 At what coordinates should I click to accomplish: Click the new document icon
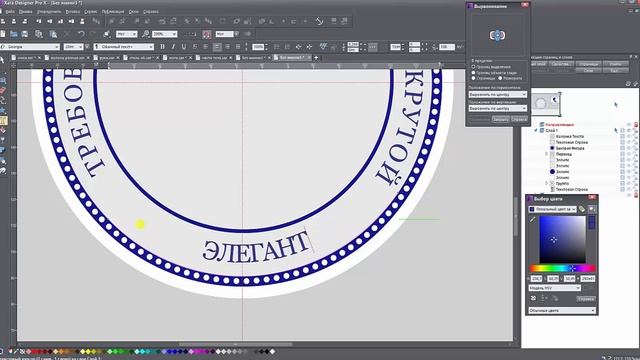pyautogui.click(x=3, y=34)
